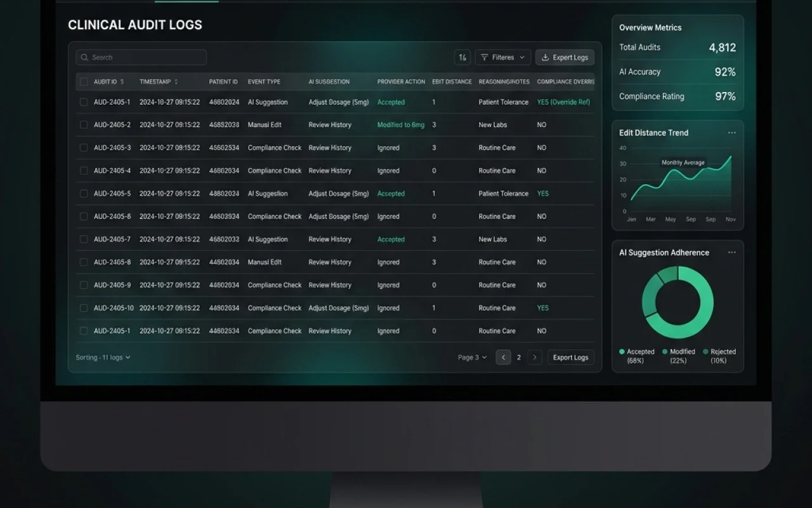Check the box for row AUD-2405-2

[84, 125]
